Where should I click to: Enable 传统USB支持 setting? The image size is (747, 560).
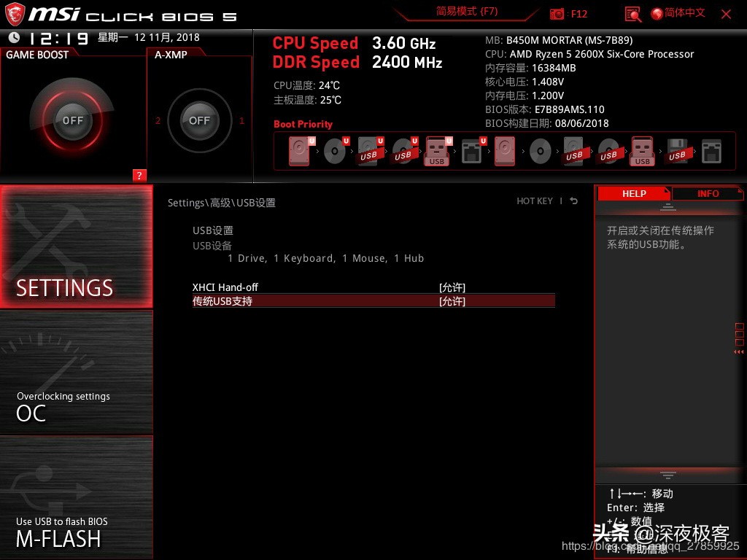click(x=452, y=301)
